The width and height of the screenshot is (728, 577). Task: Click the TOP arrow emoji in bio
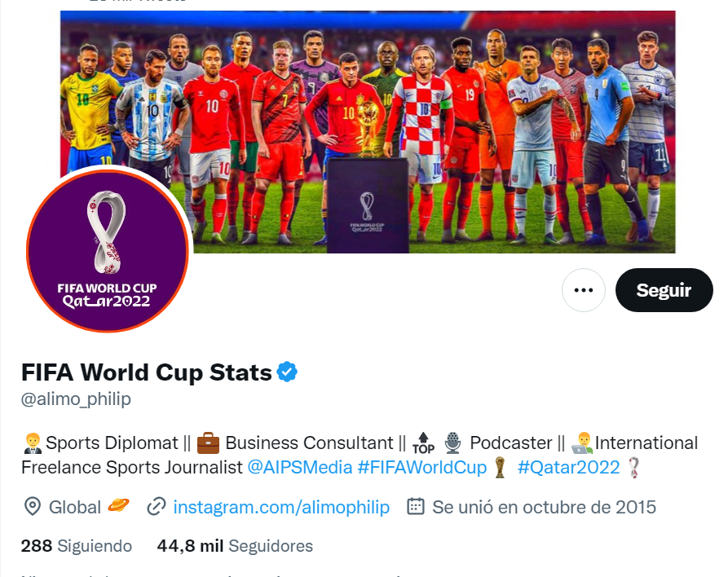click(x=423, y=443)
